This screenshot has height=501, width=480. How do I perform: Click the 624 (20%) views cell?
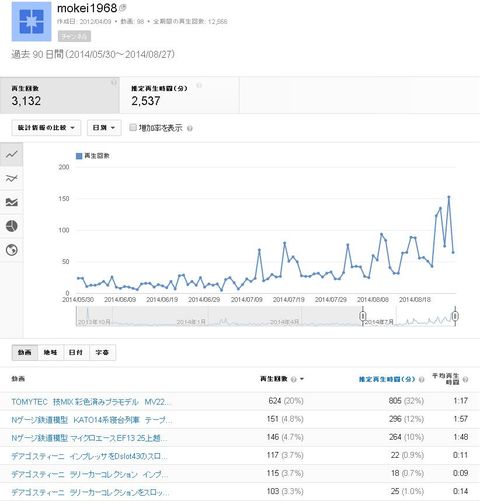286,401
